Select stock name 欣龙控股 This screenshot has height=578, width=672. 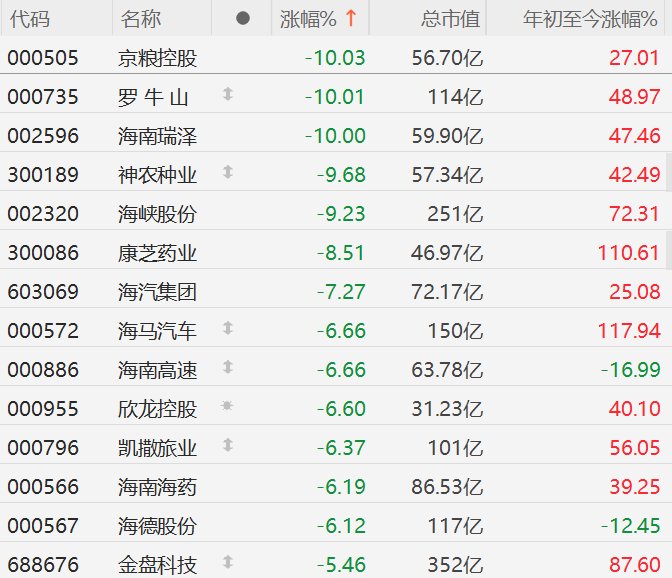[x=157, y=409]
